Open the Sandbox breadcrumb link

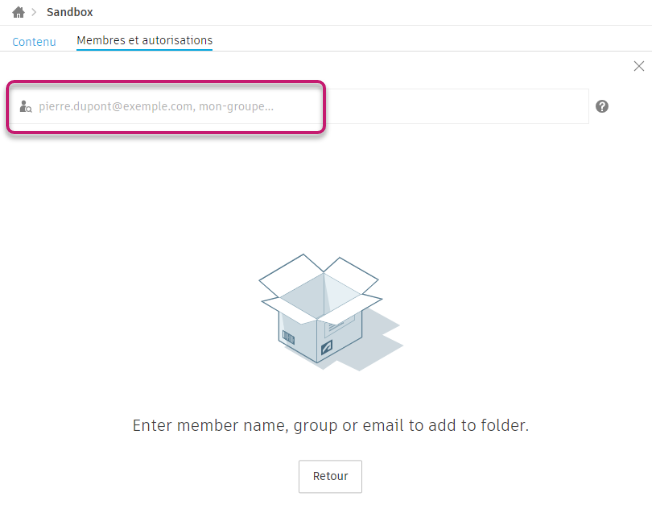point(70,12)
